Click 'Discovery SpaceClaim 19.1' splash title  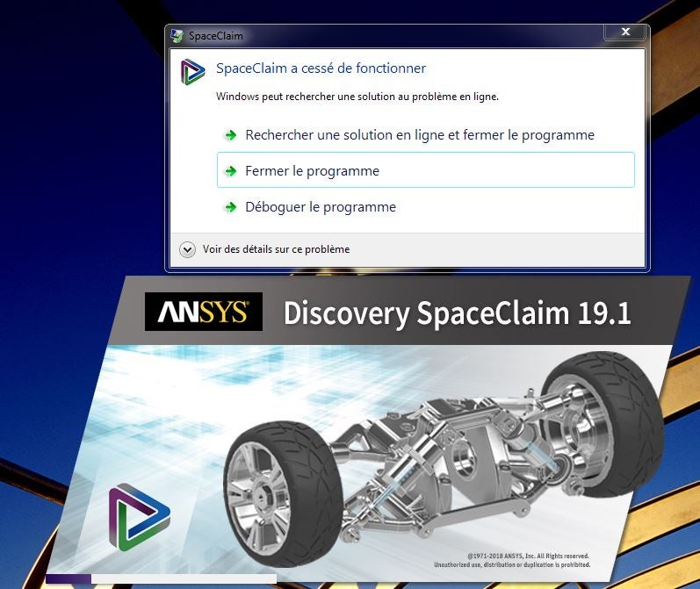tap(457, 313)
